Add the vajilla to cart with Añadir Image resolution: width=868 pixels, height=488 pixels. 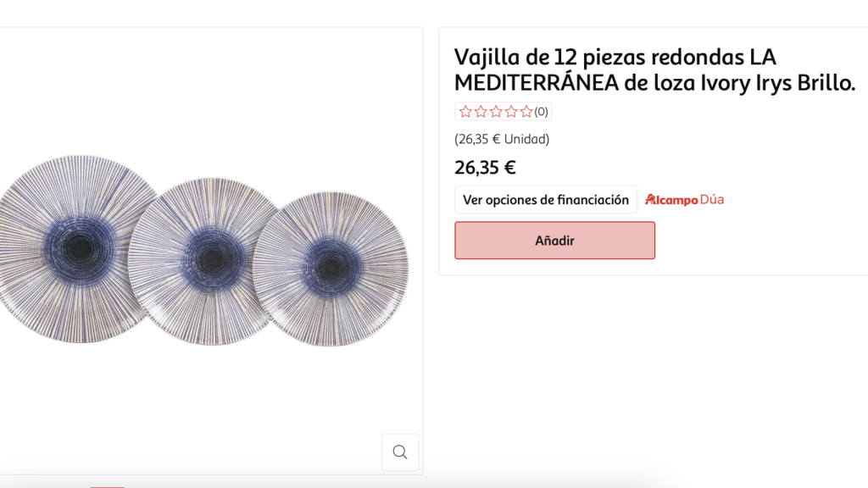tap(554, 240)
